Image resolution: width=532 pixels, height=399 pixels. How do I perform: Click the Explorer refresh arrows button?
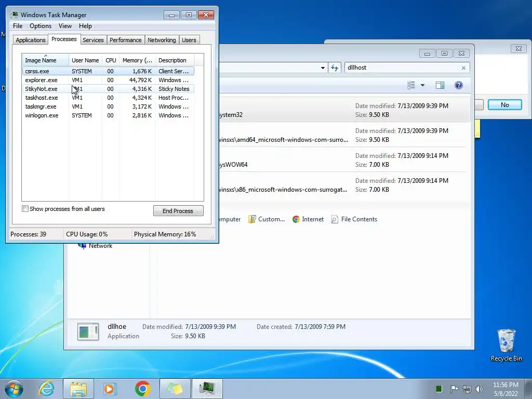pos(335,68)
